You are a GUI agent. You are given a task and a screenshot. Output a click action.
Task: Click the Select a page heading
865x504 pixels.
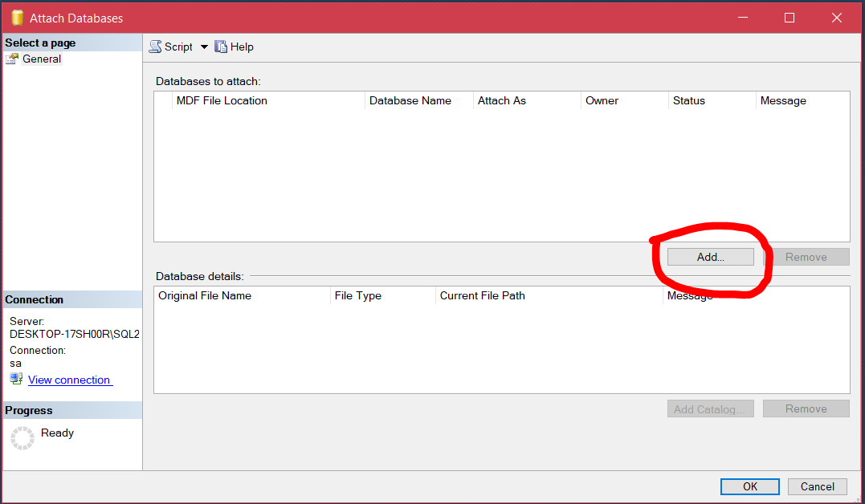(40, 43)
